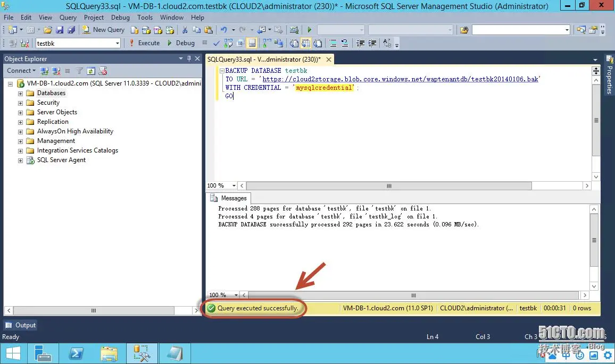Execute the current query
615x364 pixels.
tap(144, 43)
